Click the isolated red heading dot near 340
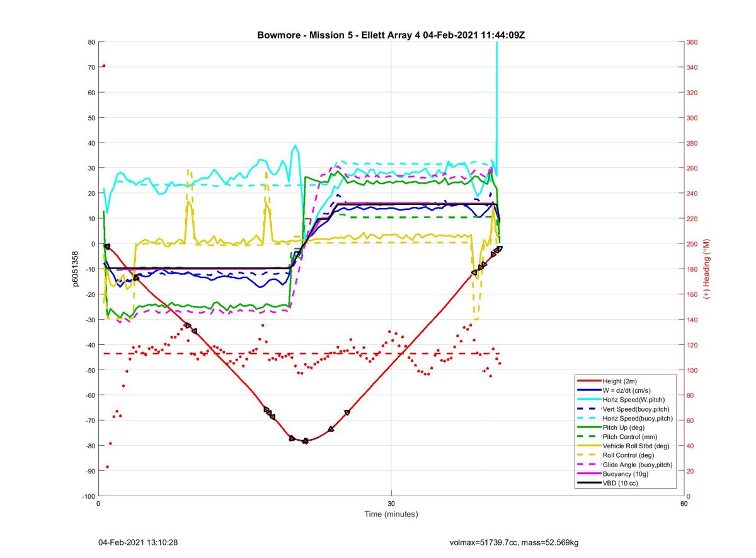 coord(104,66)
